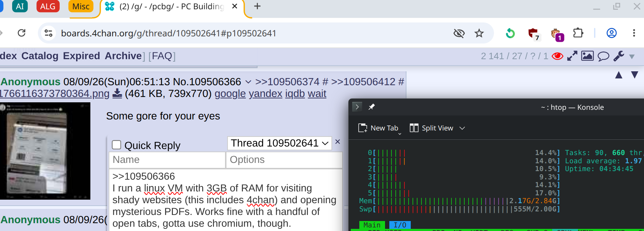Image resolution: width=644 pixels, height=231 pixels.
Task: Click New Tab in Konsole toolbar
Action: (378, 128)
